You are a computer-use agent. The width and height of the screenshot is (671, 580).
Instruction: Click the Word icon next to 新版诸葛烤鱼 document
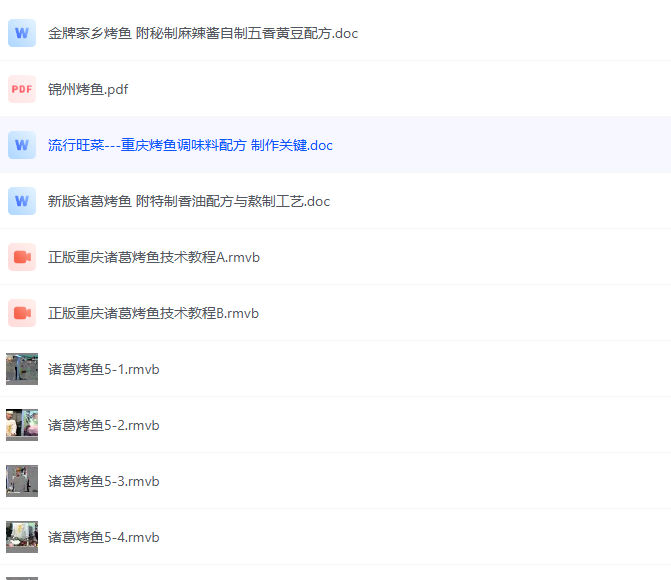coord(22,201)
